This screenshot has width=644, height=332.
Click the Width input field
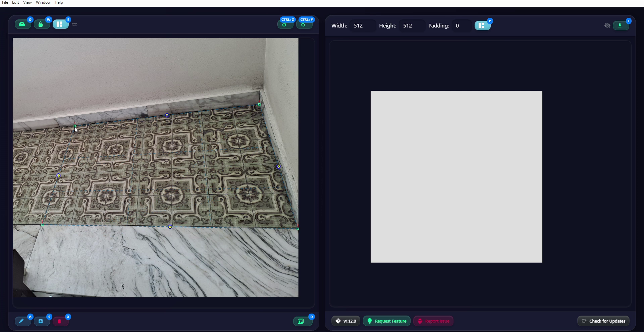coord(363,26)
